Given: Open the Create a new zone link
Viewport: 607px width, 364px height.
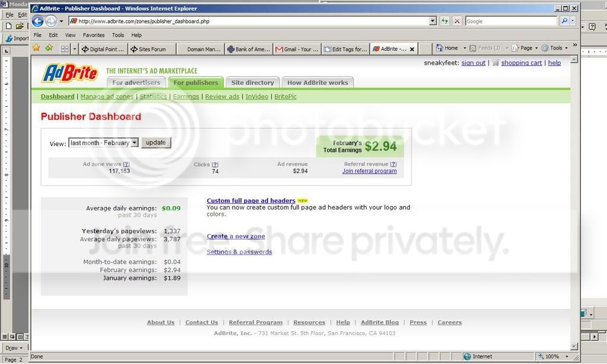Looking at the screenshot, I should coord(236,237).
